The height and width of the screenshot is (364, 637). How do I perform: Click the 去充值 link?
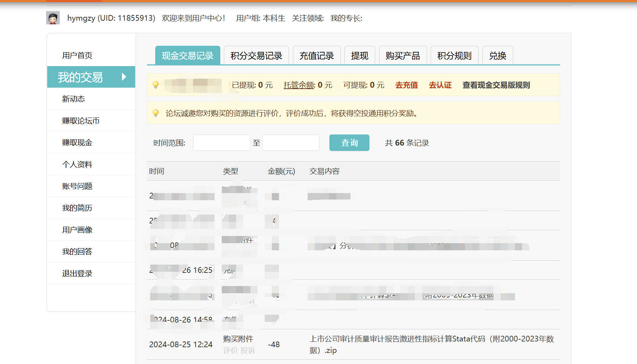point(407,85)
